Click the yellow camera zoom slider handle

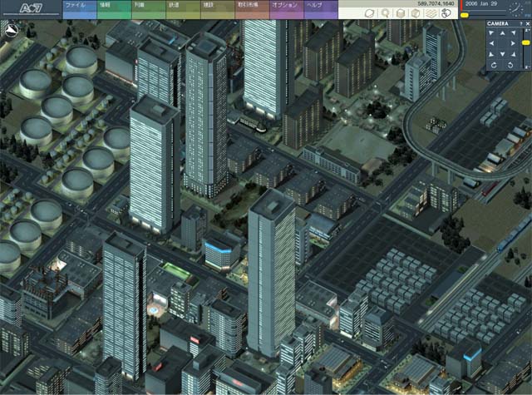tap(525, 42)
